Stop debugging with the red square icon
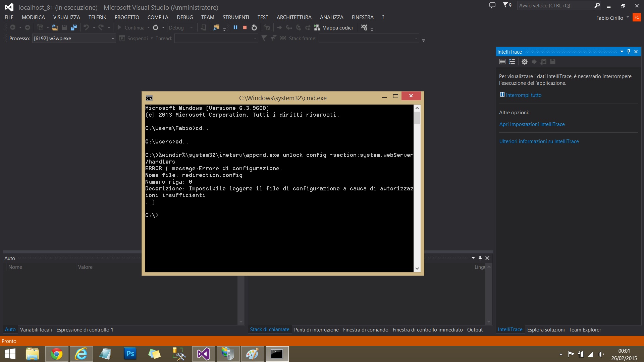 point(245,27)
